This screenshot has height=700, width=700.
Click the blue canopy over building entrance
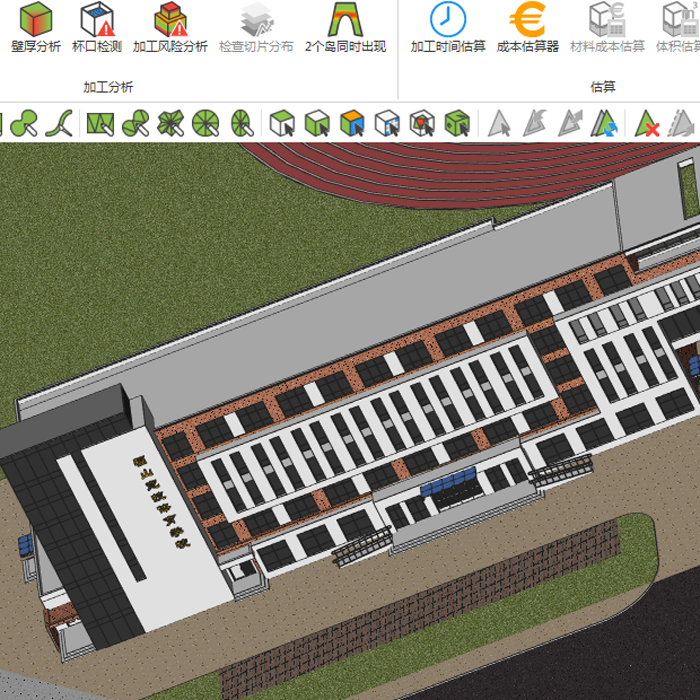tap(448, 481)
